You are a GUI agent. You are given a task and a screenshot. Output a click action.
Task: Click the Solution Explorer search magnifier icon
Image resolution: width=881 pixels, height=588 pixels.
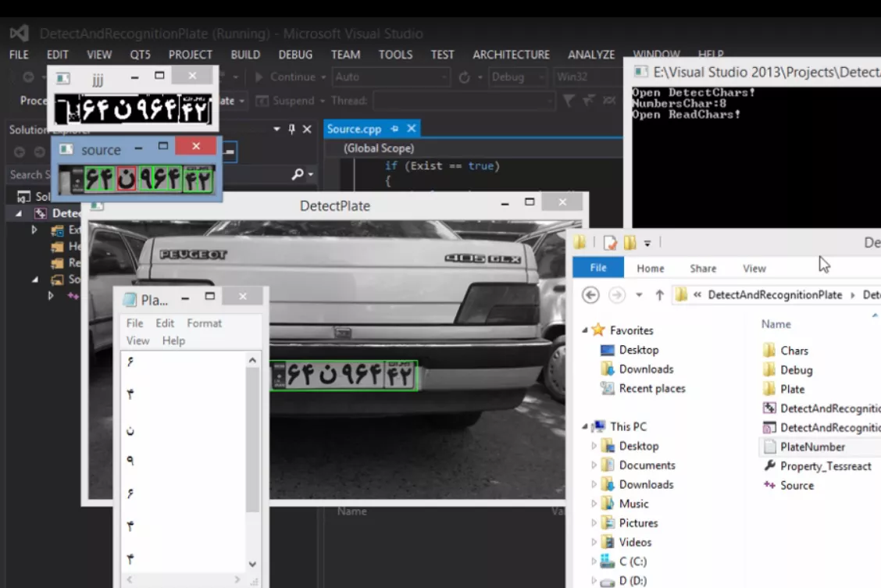coord(298,175)
